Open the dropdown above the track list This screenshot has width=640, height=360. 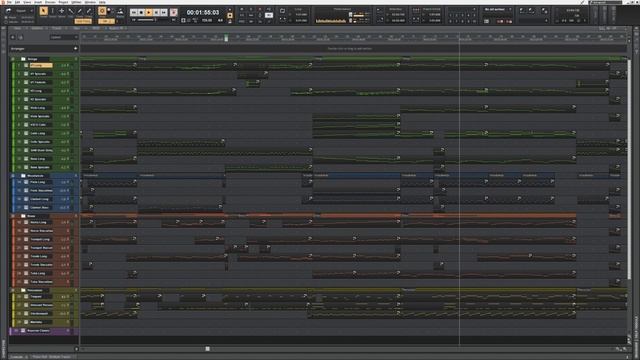coord(64,37)
